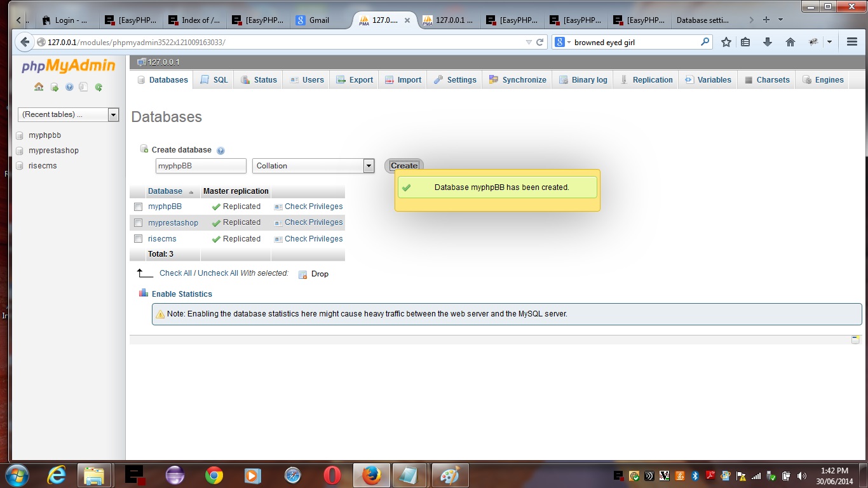Open the Settings tab
The image size is (868, 488).
[455, 80]
